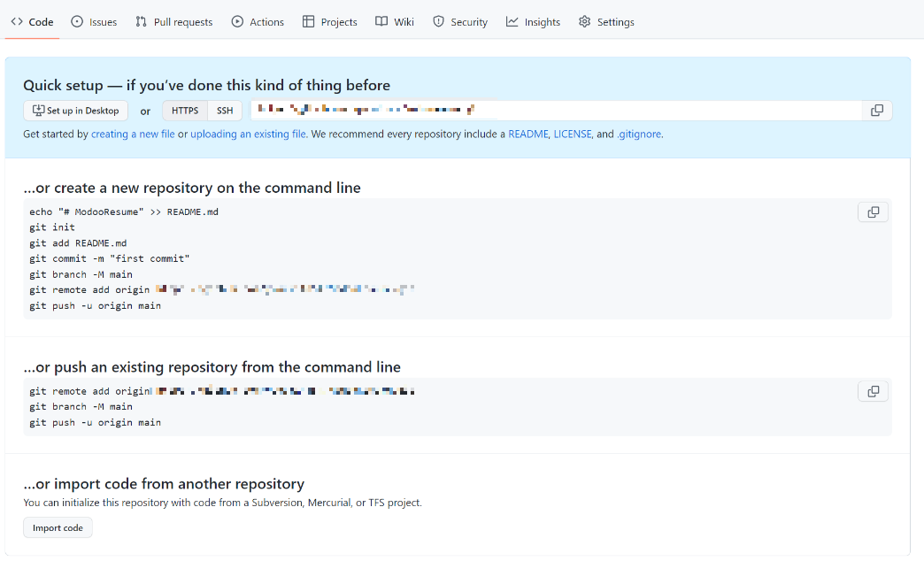Copy the new repository commands

(x=874, y=212)
